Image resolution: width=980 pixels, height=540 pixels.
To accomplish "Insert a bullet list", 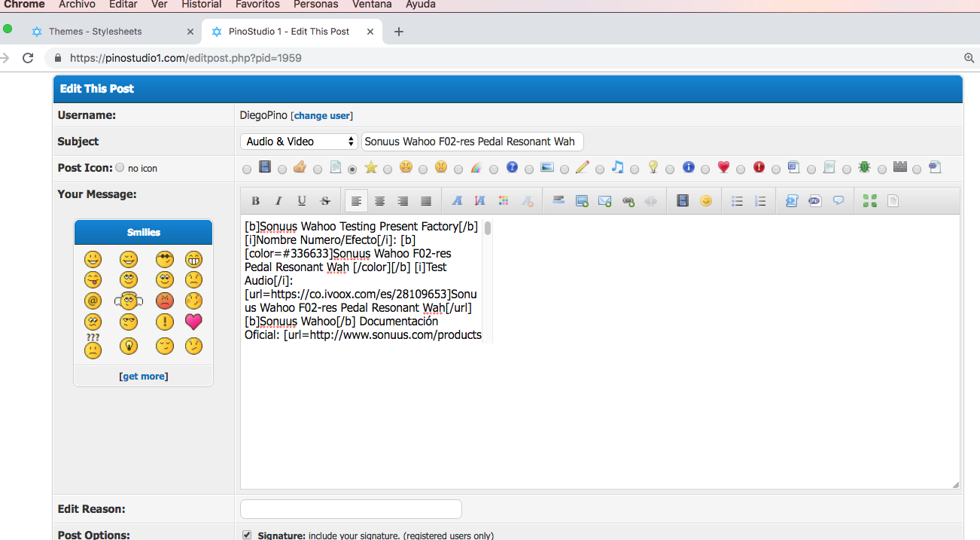I will tap(738, 201).
